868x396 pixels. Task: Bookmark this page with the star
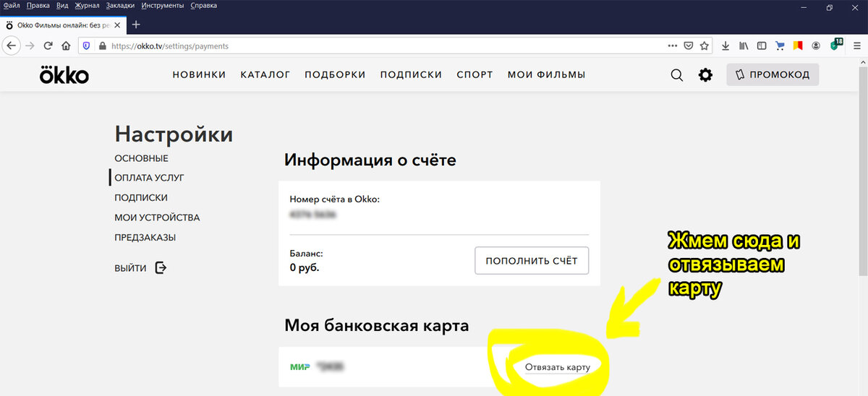[x=705, y=46]
